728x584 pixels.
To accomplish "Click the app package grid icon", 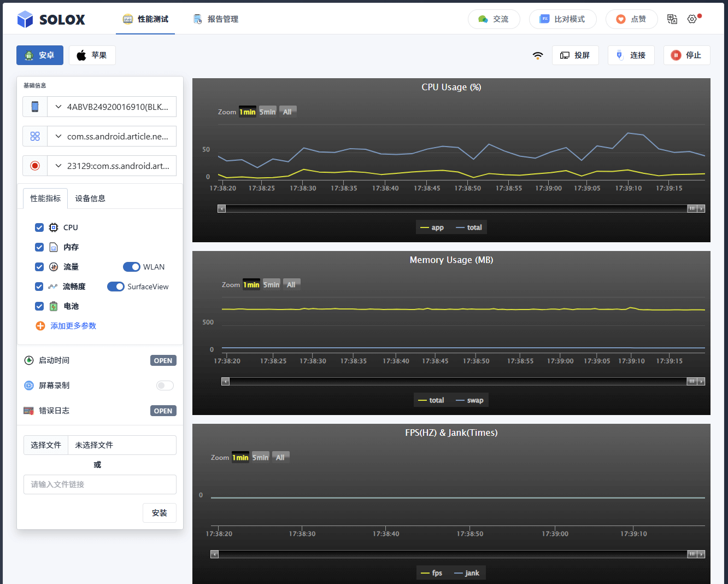I will (35, 136).
